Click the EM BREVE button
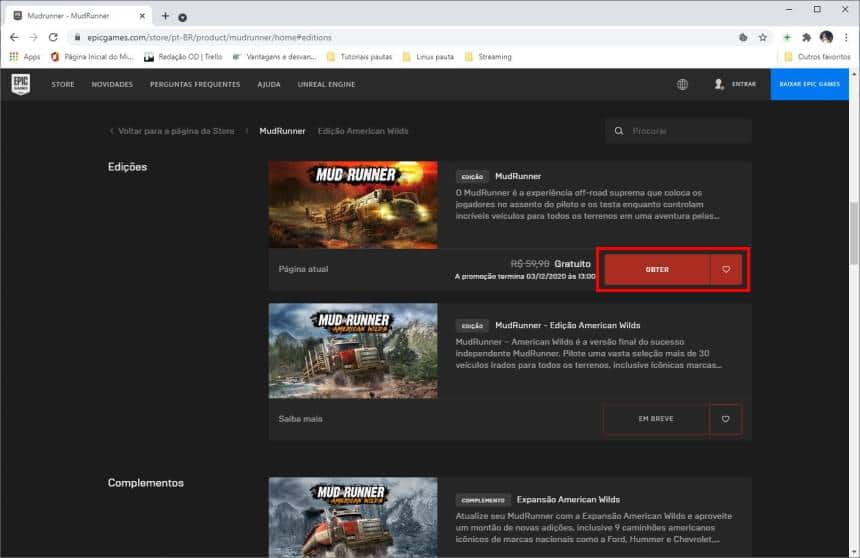 (x=656, y=419)
